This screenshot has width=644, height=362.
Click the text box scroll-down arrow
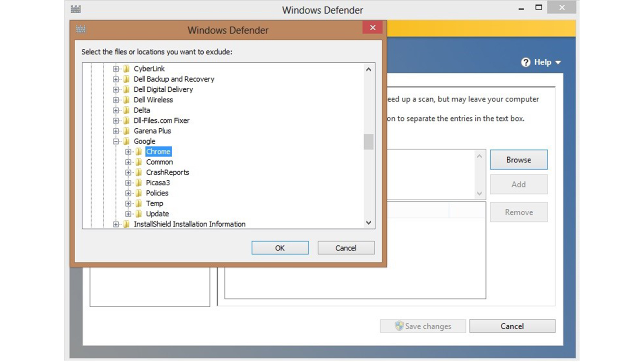[x=479, y=193]
